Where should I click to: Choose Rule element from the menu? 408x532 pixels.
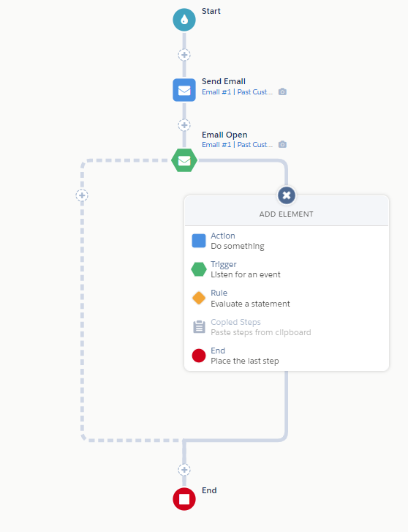click(x=287, y=299)
